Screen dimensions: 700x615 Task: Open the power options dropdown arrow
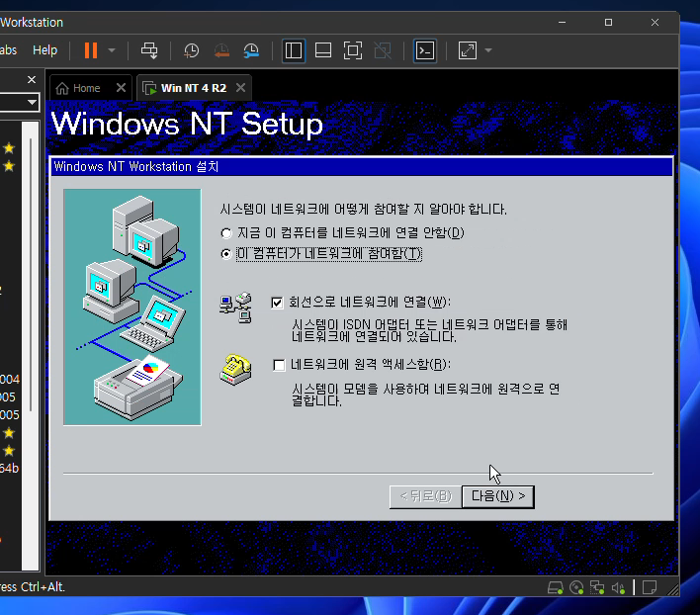tap(112, 50)
